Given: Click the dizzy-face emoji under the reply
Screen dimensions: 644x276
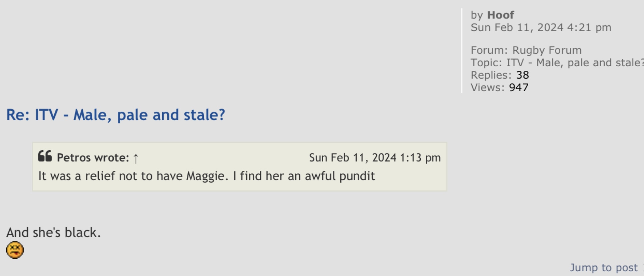Looking at the screenshot, I should [x=15, y=250].
